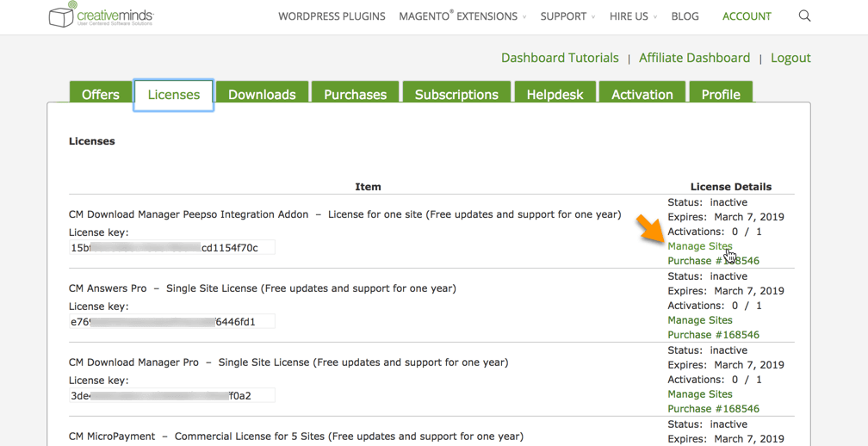This screenshot has width=868, height=446.
Task: Switch to the Offers tab
Action: coord(101,95)
